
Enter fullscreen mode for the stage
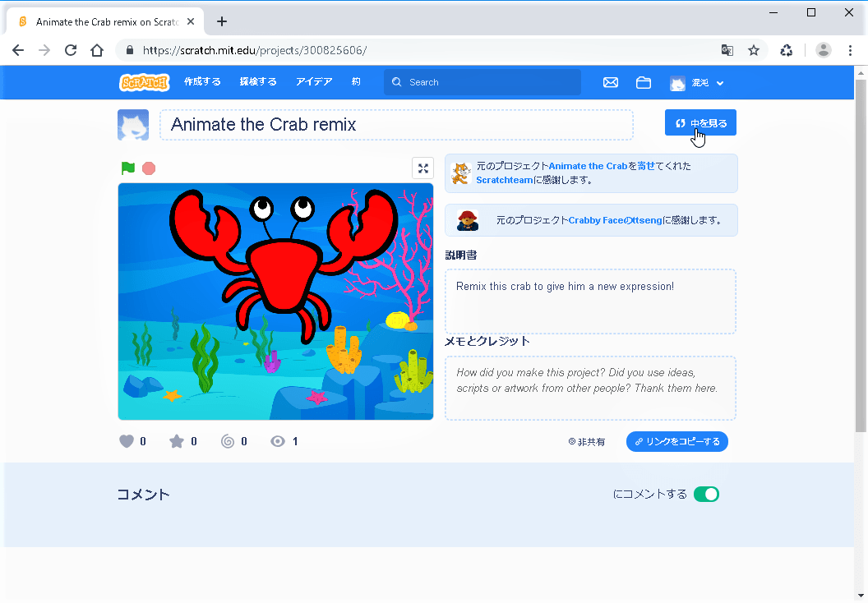422,168
